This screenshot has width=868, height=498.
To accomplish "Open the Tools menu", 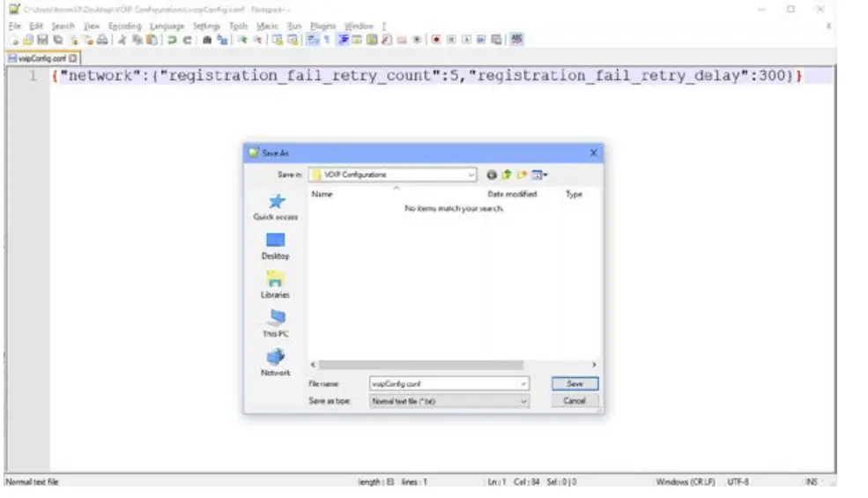I will pyautogui.click(x=238, y=26).
